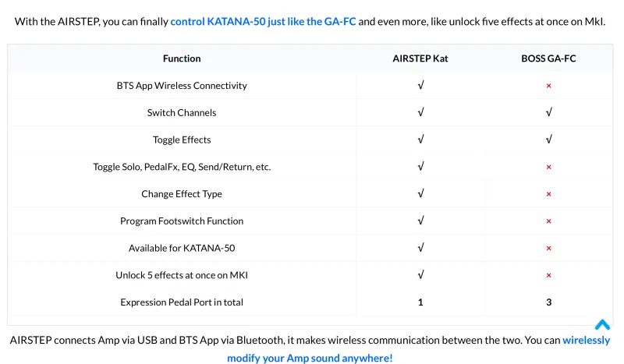This screenshot has height=364, width=624.
Task: Select the 'Function' column header
Action: coord(182,58)
